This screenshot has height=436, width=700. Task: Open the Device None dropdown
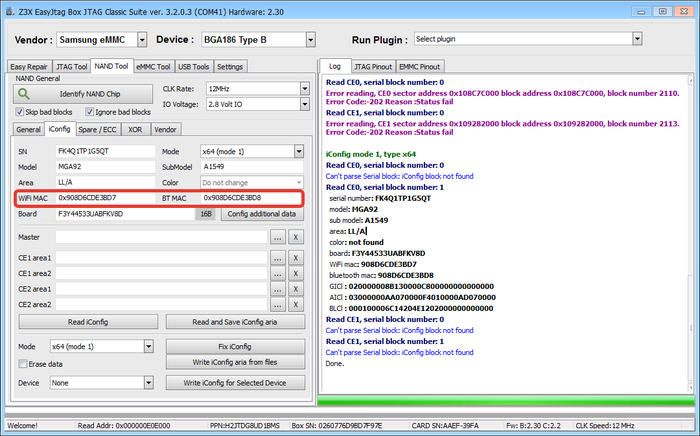pos(148,383)
